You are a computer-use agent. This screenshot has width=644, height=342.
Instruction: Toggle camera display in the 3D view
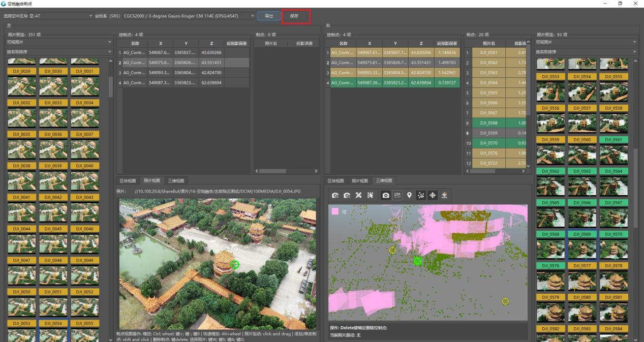(x=386, y=195)
